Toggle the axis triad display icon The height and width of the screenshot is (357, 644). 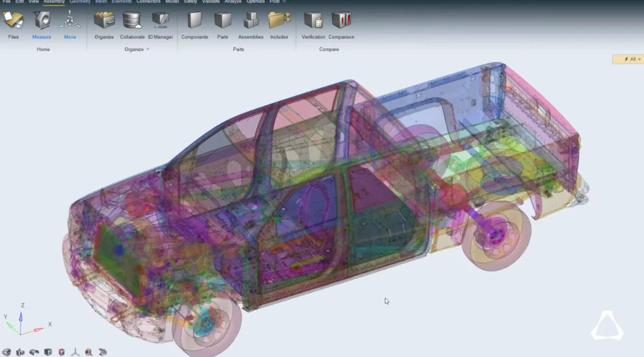75,352
